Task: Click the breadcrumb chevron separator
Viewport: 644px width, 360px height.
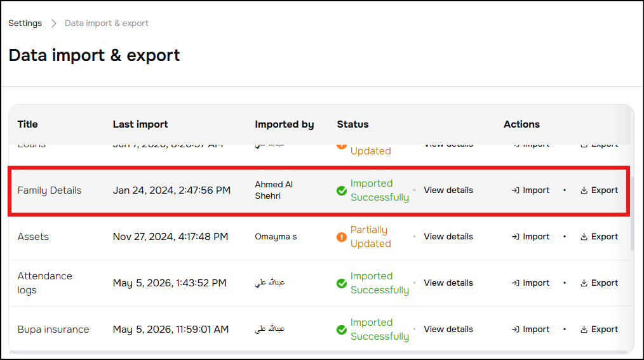Action: click(x=53, y=23)
